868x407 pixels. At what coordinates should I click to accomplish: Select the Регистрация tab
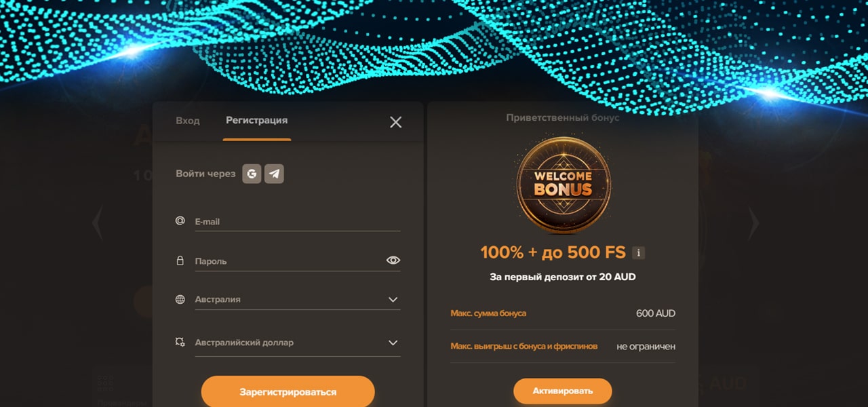[x=257, y=121]
